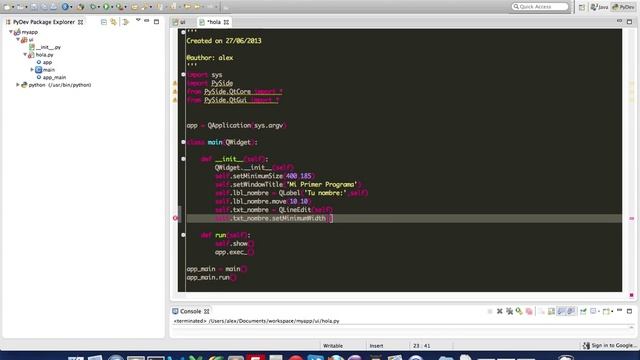Viewport: 640px width, 360px height.
Task: Expand the main class node
Action: (x=32, y=70)
